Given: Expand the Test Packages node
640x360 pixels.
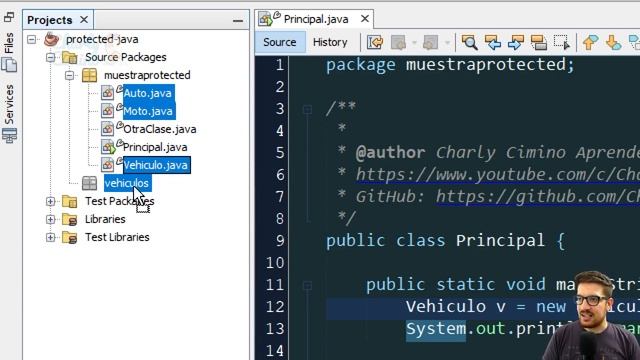Looking at the screenshot, I should click(50, 201).
